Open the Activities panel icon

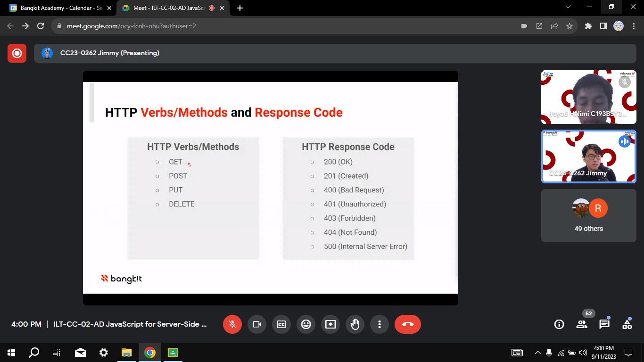point(627,324)
